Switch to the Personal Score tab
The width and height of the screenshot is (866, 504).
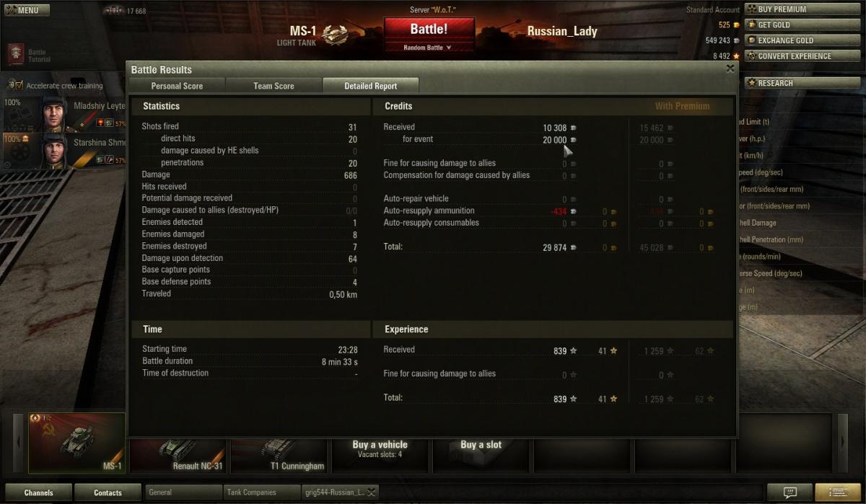[x=177, y=86]
